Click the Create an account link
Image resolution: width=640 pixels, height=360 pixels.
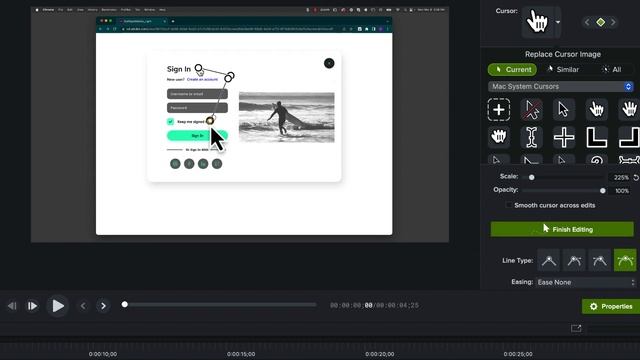click(202, 79)
